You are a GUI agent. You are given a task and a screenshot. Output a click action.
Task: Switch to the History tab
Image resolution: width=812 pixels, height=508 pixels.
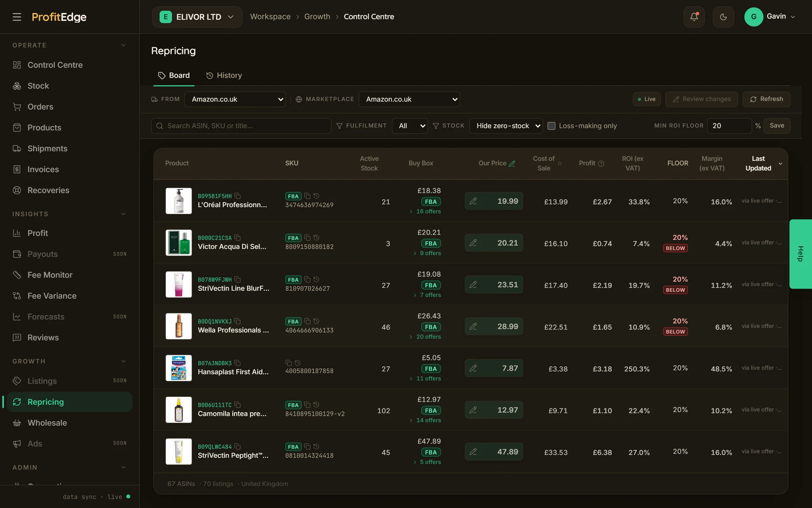click(224, 75)
